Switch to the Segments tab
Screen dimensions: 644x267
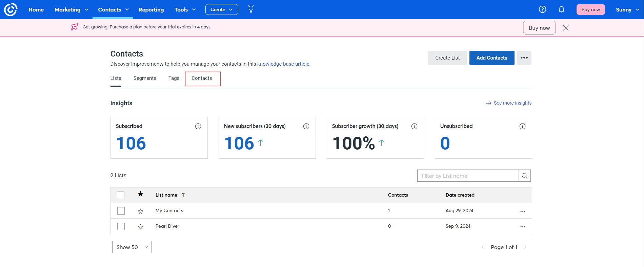click(145, 78)
